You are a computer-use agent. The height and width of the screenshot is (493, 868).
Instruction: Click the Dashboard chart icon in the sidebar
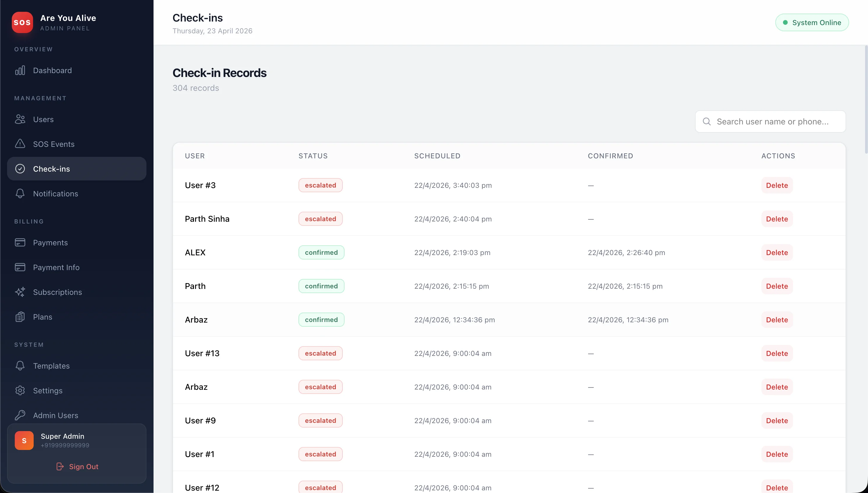coord(20,70)
